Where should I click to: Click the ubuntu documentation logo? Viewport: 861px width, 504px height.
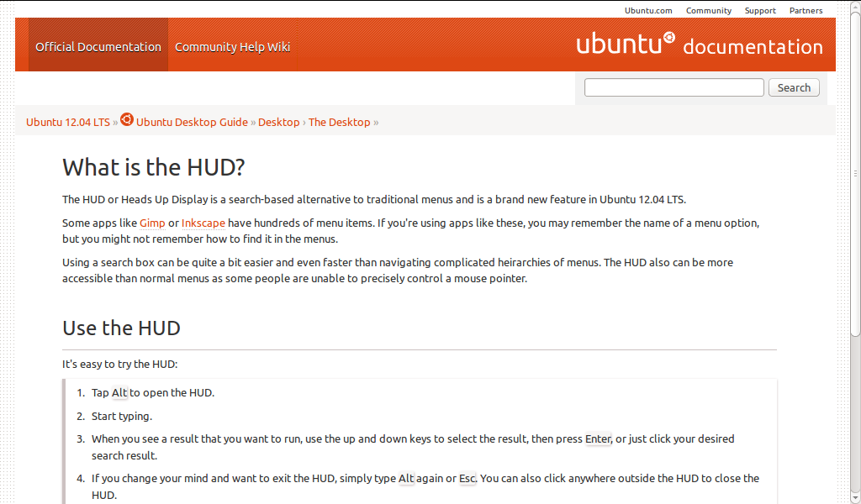[699, 45]
